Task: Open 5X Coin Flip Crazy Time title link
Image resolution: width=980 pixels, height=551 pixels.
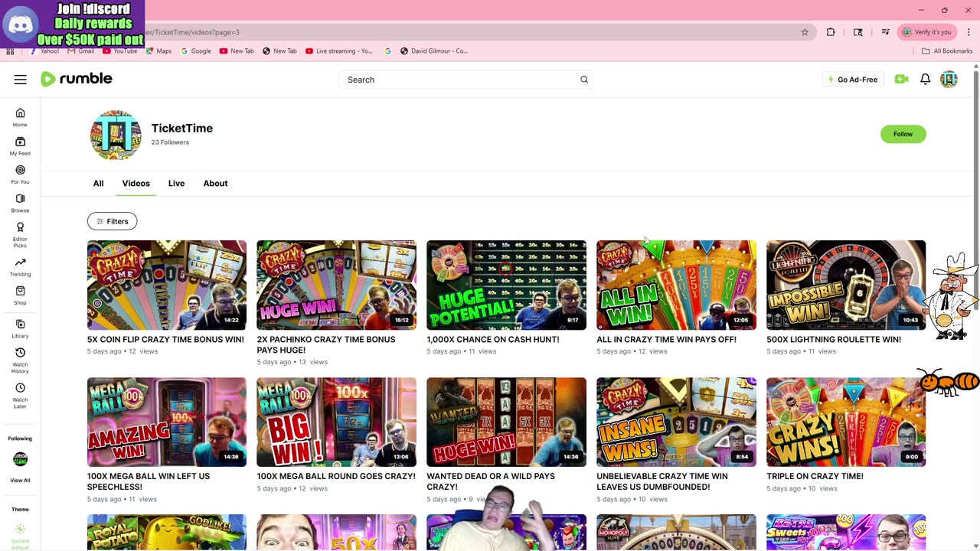Action: [165, 340]
